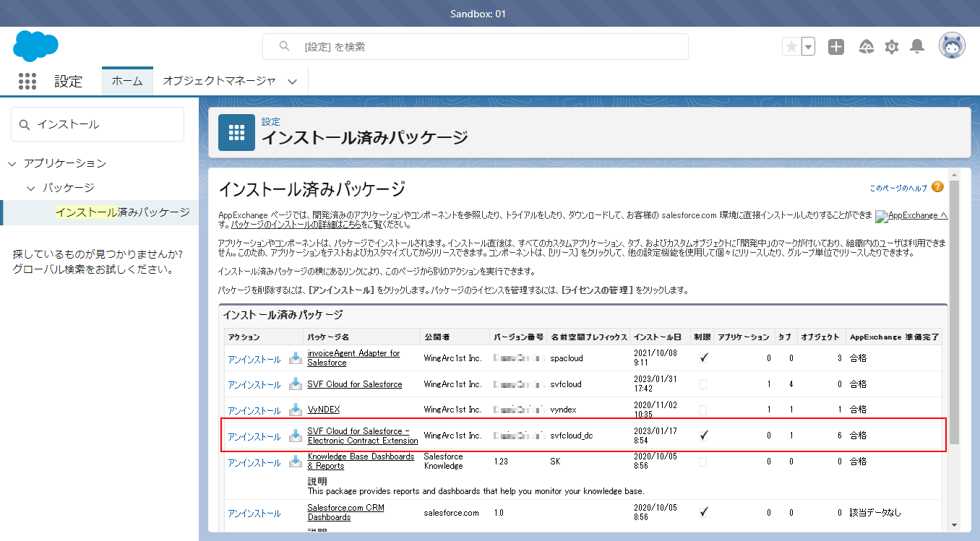Focus the [設定] を検索 search field

(x=475, y=46)
